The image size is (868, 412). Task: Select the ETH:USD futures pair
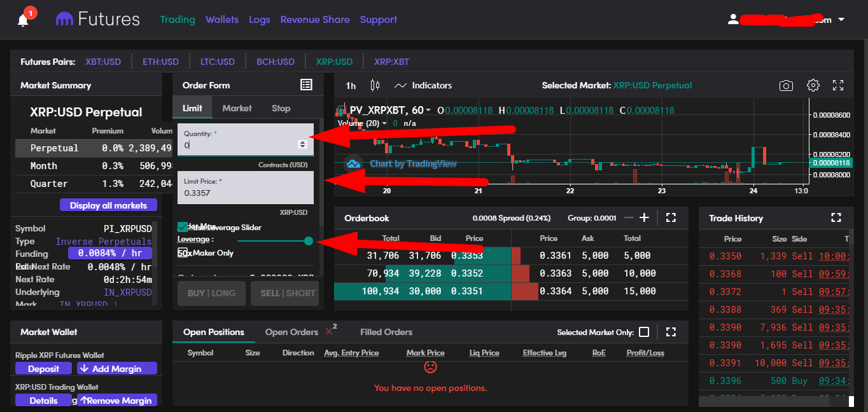tap(160, 62)
